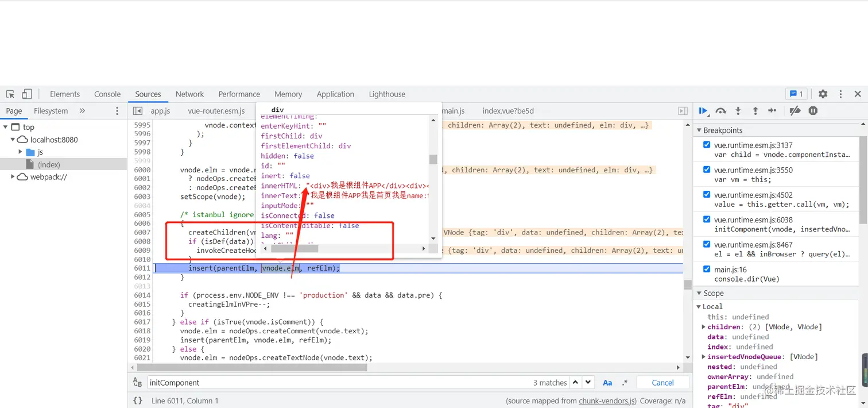Select the js folder icon
868x408 pixels.
pyautogui.click(x=31, y=152)
